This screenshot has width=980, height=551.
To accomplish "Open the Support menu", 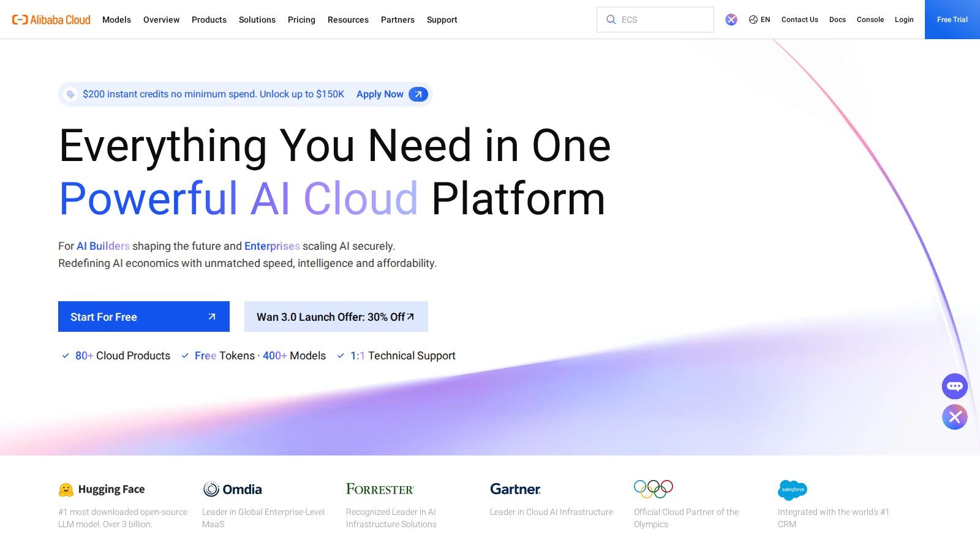I will pyautogui.click(x=442, y=20).
